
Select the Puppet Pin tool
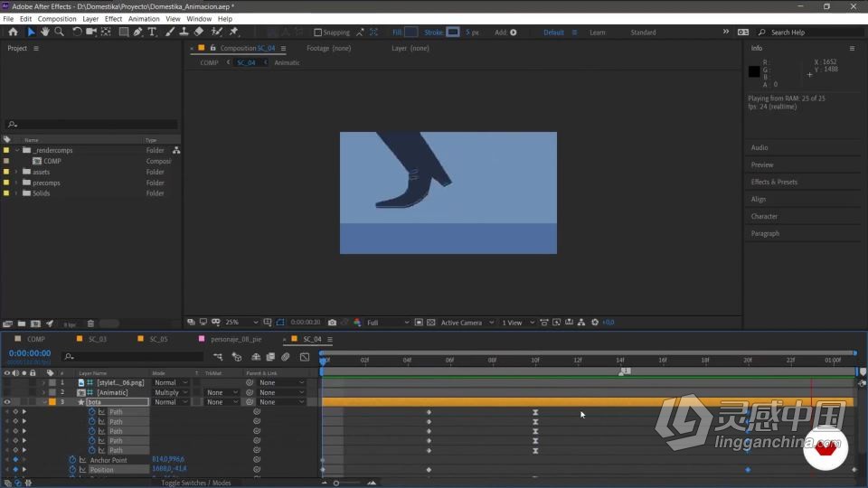point(233,33)
